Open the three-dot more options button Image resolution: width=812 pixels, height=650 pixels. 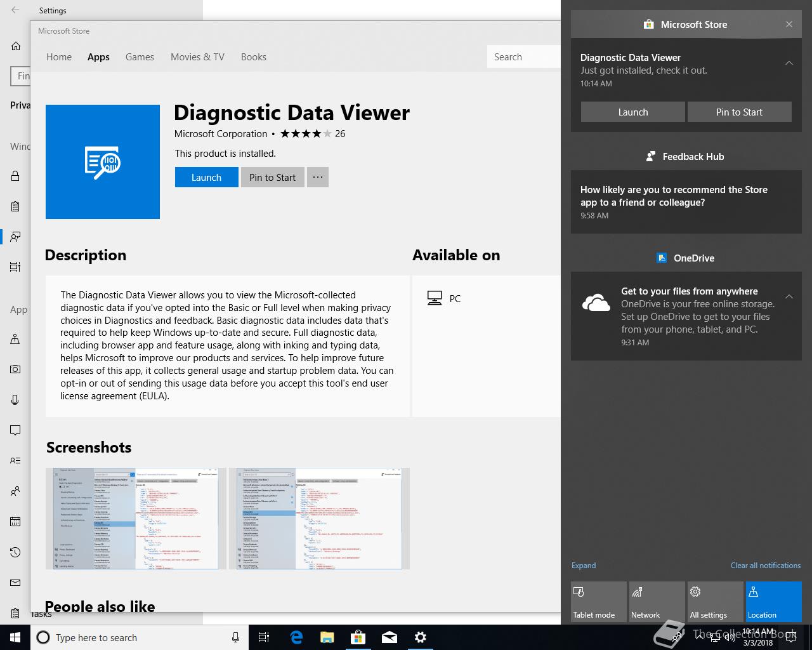[318, 177]
